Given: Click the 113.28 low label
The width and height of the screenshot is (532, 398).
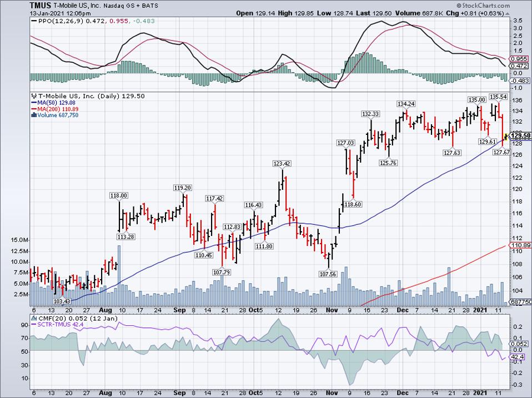Looking at the screenshot, I should tap(126, 237).
